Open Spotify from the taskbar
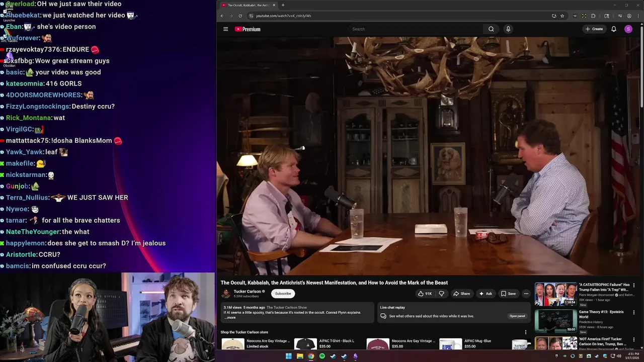The image size is (644, 362). click(x=322, y=356)
